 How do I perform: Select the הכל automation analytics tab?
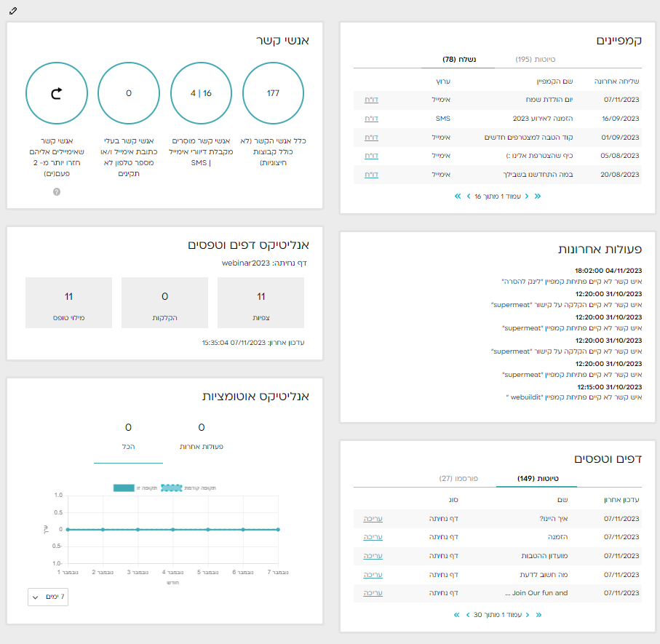coord(128,437)
